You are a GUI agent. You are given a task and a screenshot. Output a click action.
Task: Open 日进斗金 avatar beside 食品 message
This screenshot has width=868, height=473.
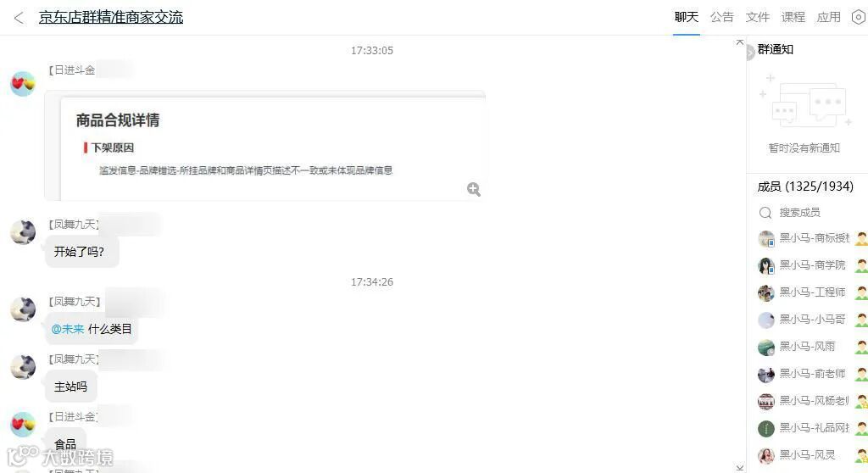click(x=23, y=425)
